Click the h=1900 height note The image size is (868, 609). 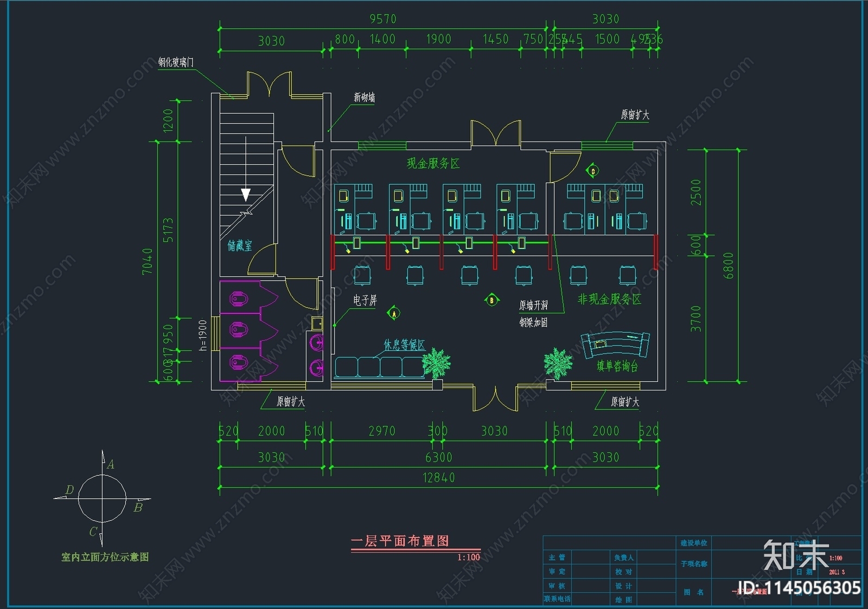(203, 335)
